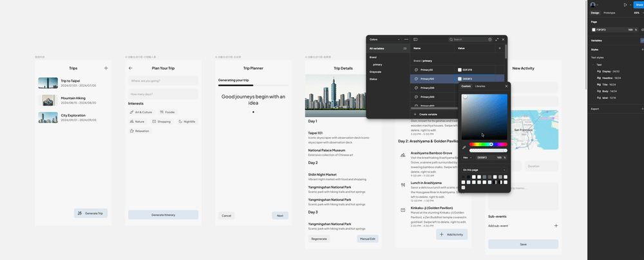Viewport: 644px width, 260px height.
Task: Click the back arrow in Plan Your Trip
Action: (131, 68)
